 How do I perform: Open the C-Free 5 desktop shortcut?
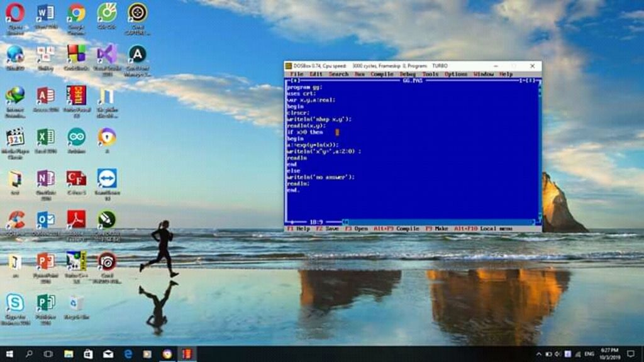click(76, 178)
